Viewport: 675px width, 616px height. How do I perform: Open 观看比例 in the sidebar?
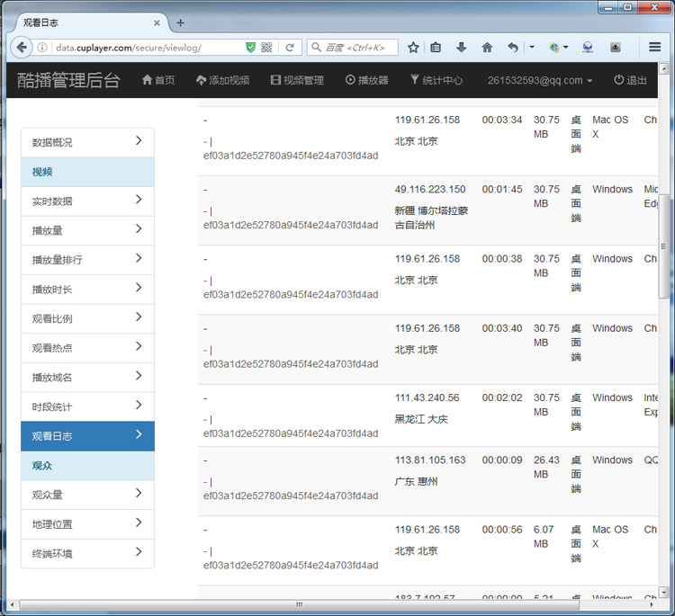pos(88,318)
